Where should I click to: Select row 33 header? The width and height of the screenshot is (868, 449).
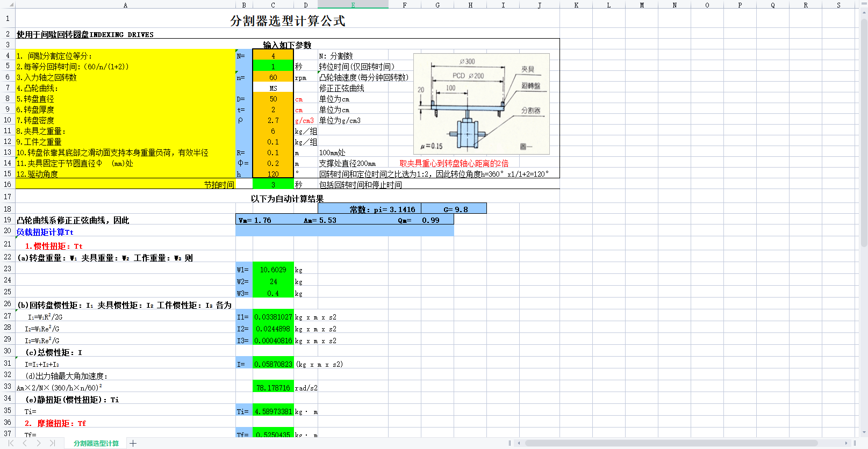tap(8, 386)
